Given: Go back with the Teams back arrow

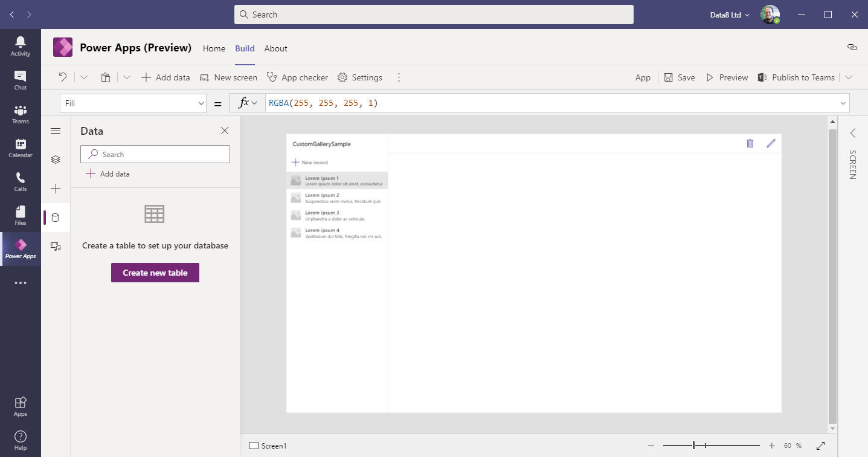Looking at the screenshot, I should tap(12, 15).
